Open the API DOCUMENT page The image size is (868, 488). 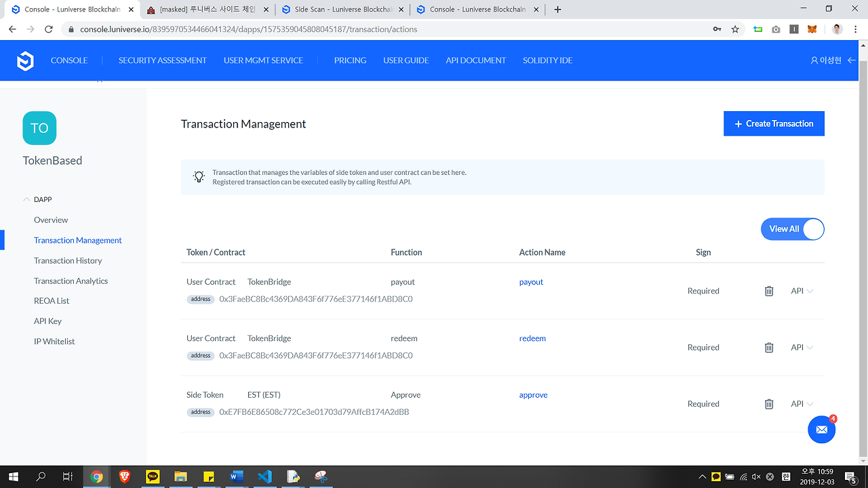[476, 60]
